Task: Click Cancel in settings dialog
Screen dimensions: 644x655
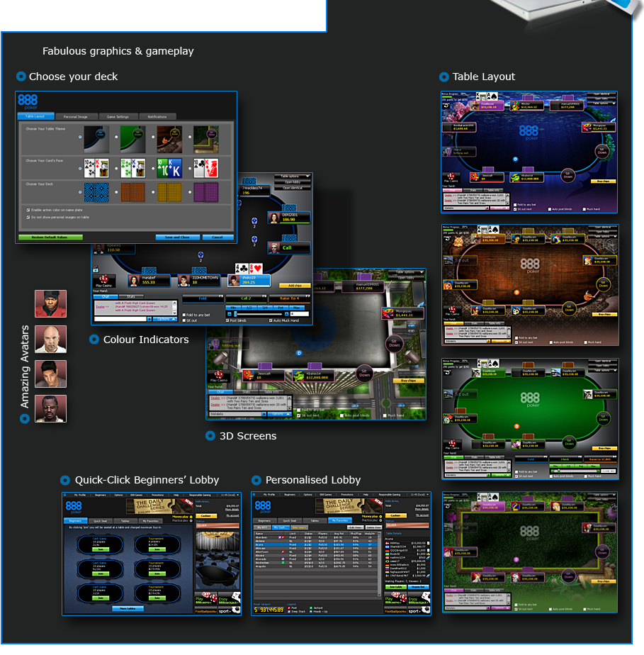Action: 218,237
